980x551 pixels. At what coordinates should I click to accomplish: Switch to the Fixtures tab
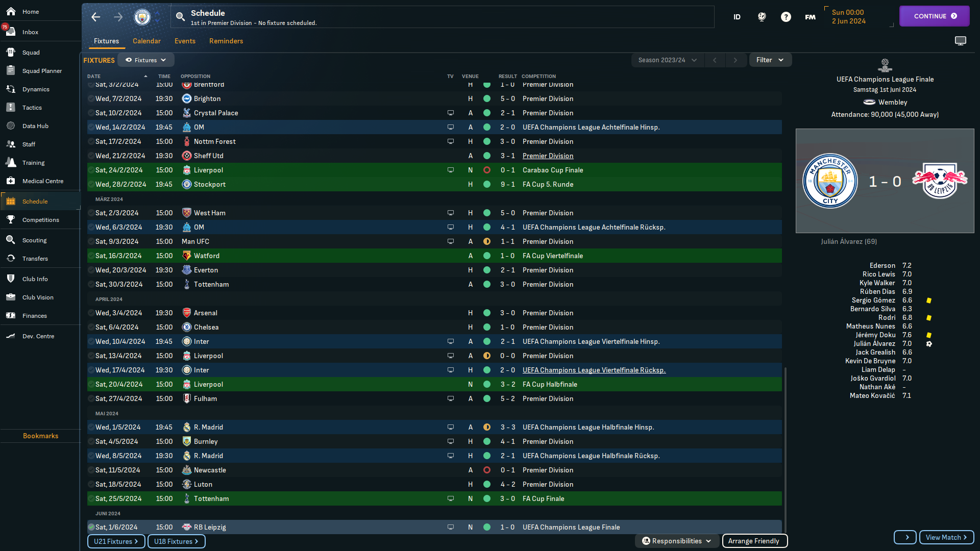[106, 41]
